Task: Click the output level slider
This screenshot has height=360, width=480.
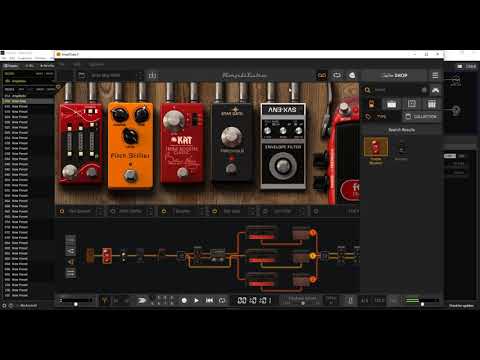Action: (423, 303)
